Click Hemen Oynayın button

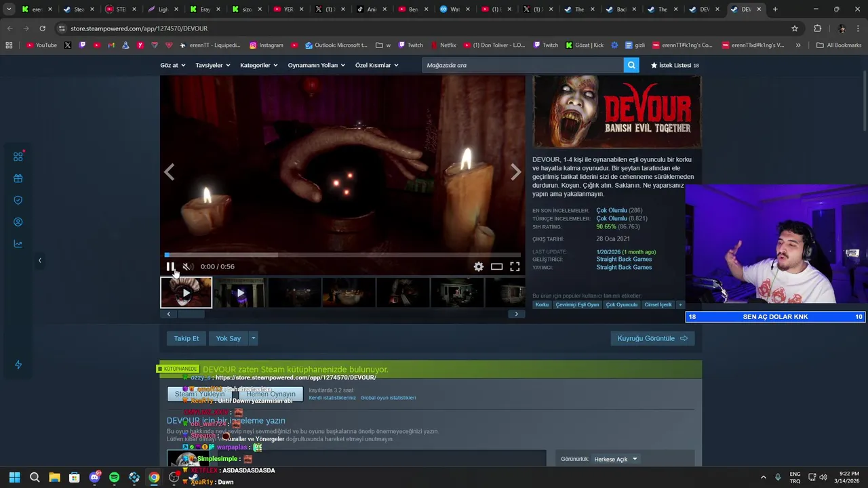point(271,394)
